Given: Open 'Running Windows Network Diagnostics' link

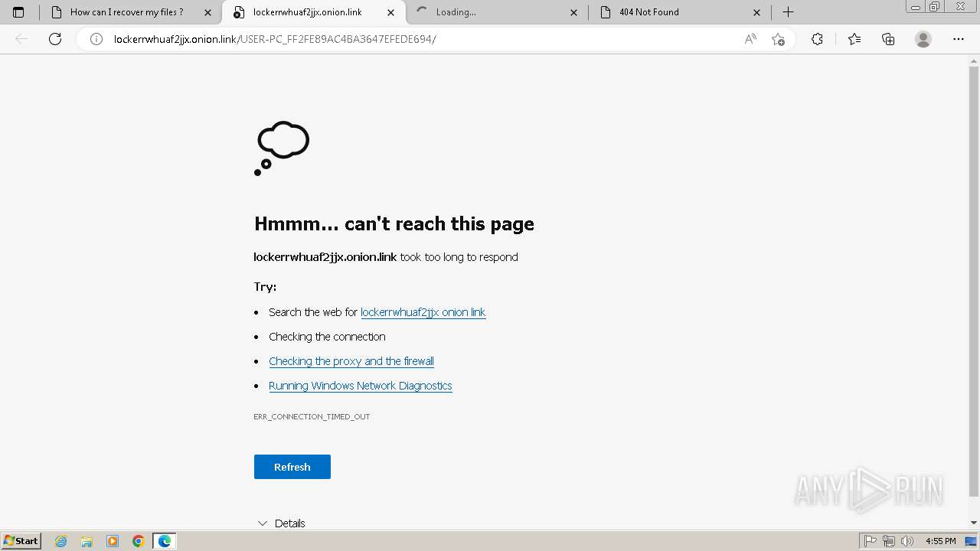Looking at the screenshot, I should (x=361, y=386).
